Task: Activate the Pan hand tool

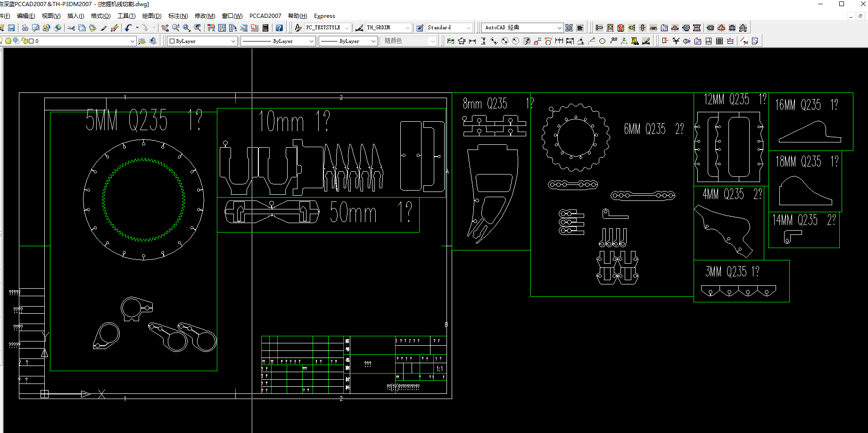Action: point(165,28)
